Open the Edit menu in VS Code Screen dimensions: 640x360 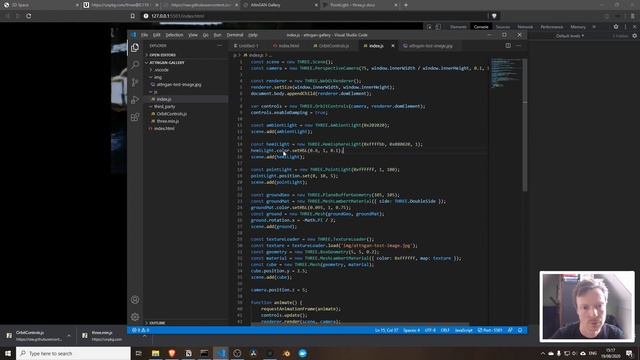coord(157,35)
